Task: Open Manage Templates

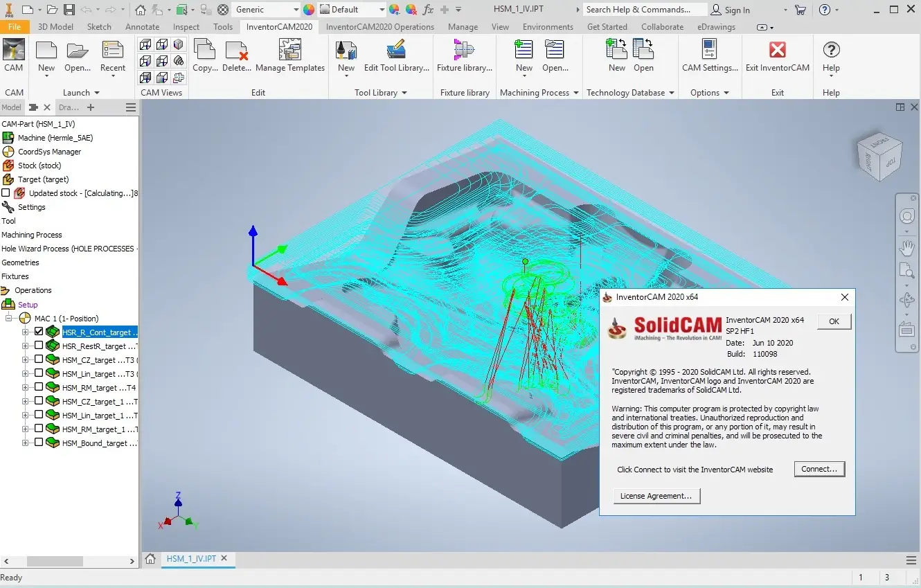Action: point(290,57)
